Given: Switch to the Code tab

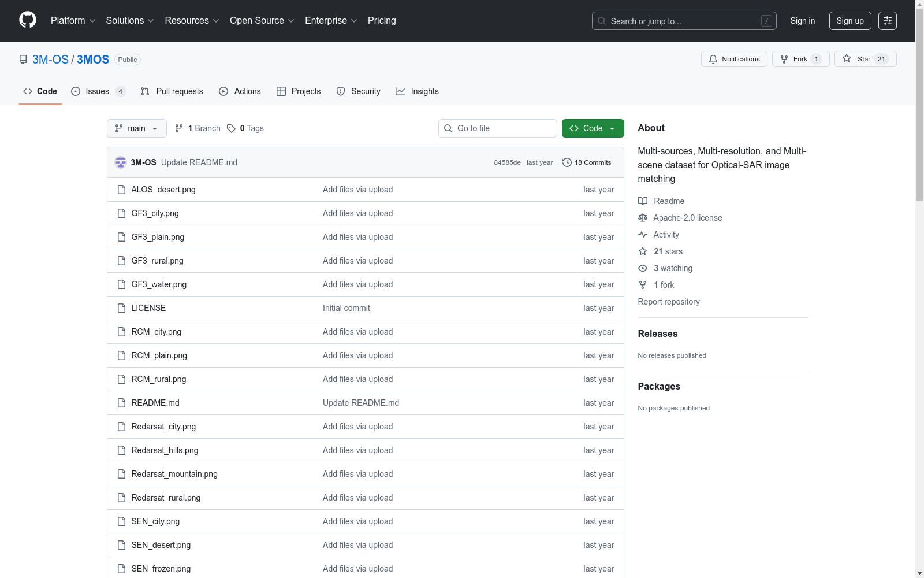Looking at the screenshot, I should 40,91.
